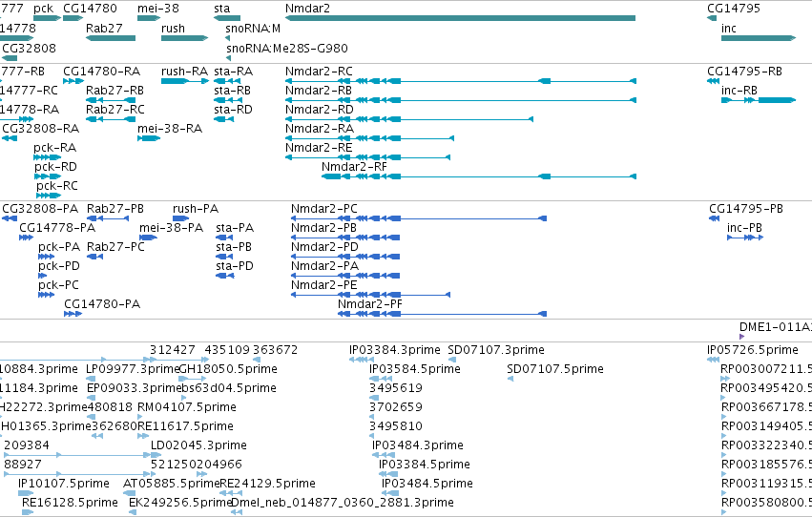The width and height of the screenshot is (812, 517).
Task: Select protein Nmdar2-PF
Action: pos(370,304)
